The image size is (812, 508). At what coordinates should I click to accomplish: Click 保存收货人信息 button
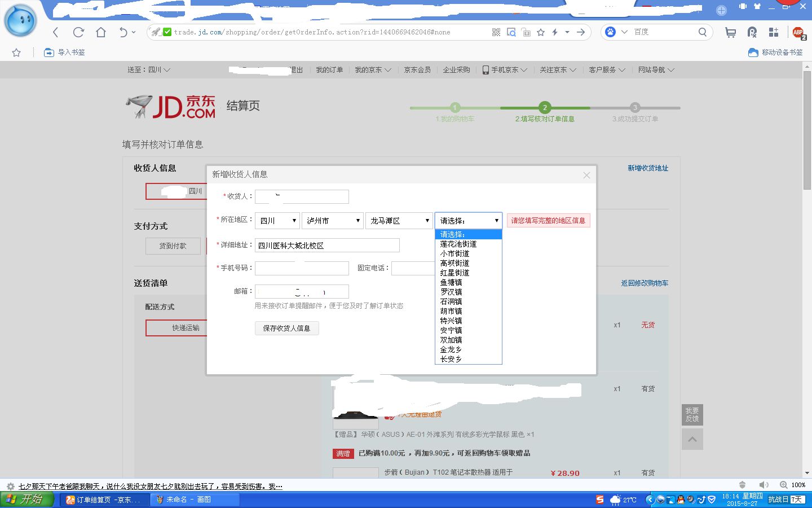pos(286,328)
